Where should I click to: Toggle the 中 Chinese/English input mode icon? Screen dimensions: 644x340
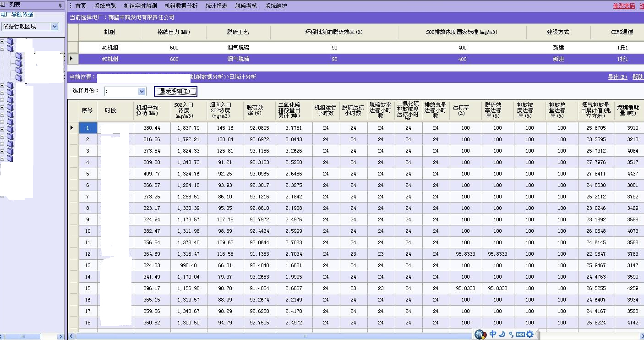tap(493, 334)
